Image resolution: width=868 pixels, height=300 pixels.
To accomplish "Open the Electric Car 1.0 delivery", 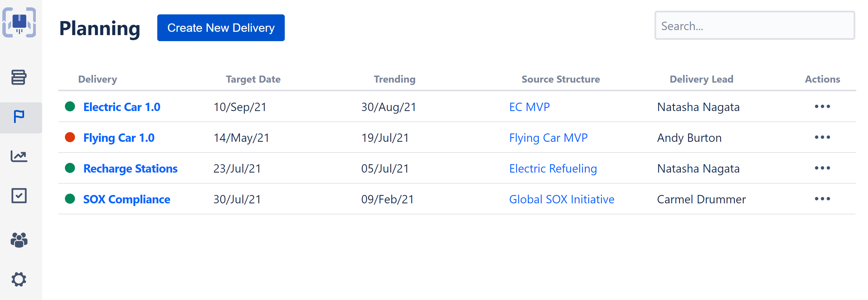I will coord(122,107).
